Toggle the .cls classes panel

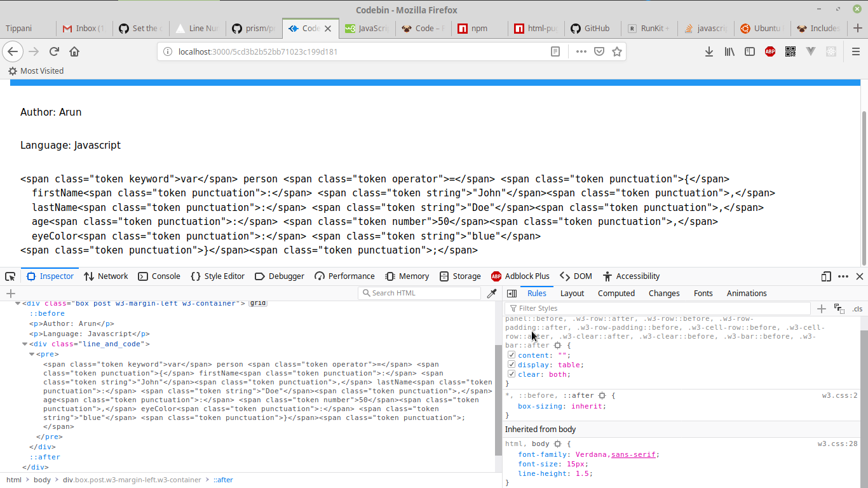point(857,309)
